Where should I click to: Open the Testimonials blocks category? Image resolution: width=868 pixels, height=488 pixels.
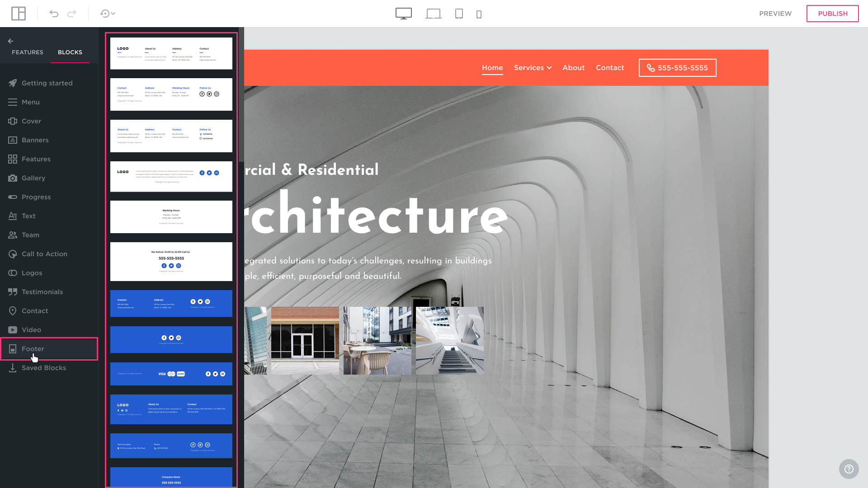(x=42, y=292)
